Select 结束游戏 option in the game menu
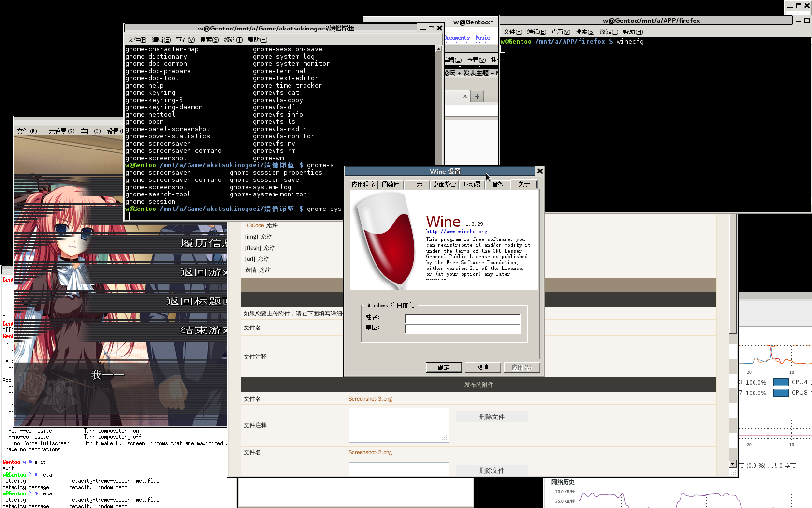Image resolution: width=812 pixels, height=508 pixels. [x=203, y=330]
